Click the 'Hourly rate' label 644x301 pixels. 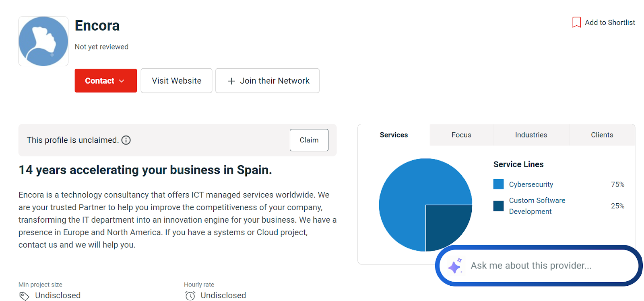199,285
